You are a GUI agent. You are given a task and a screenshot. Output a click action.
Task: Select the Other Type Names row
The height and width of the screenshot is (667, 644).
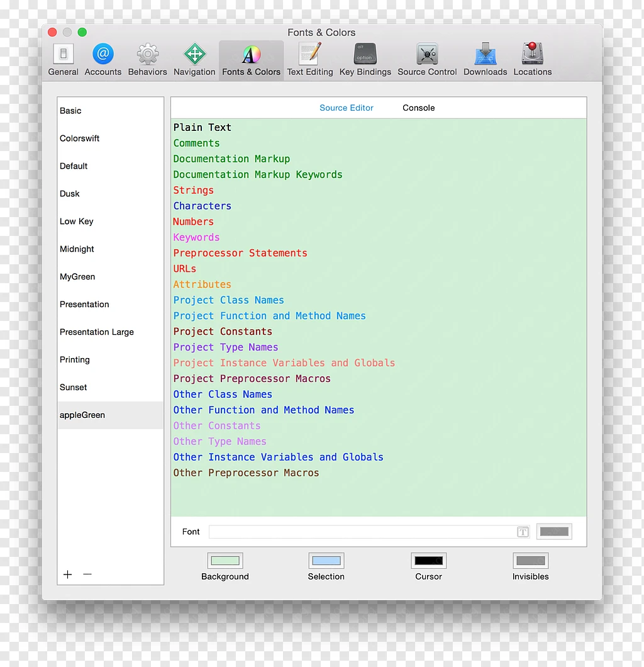pos(379,442)
